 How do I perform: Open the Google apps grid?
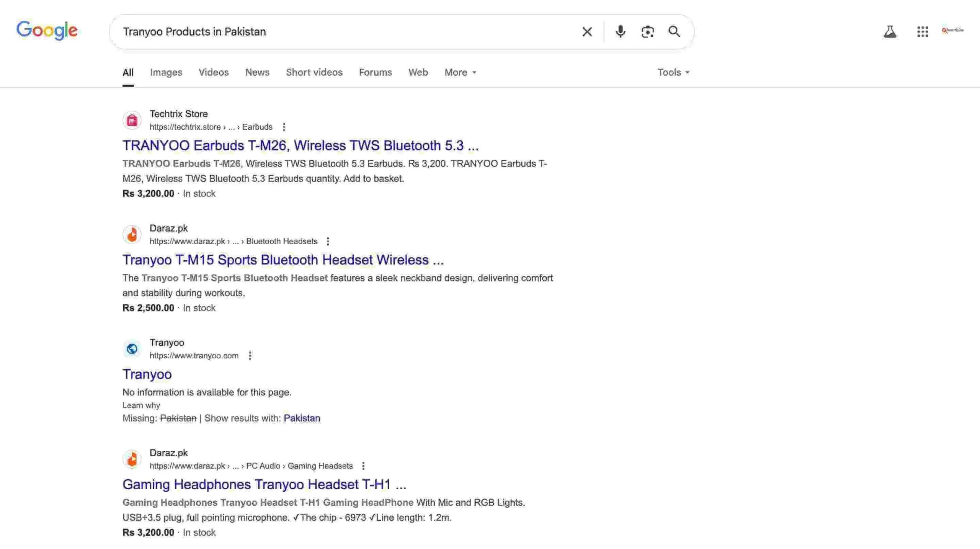[x=923, y=32]
